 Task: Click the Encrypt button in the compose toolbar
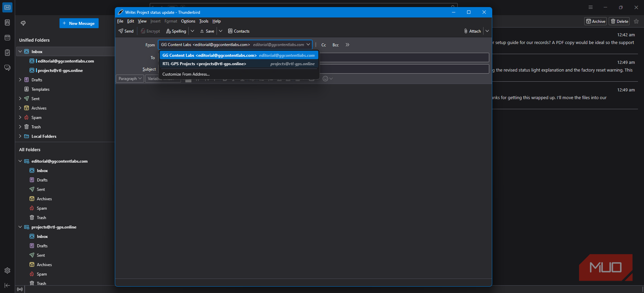150,31
